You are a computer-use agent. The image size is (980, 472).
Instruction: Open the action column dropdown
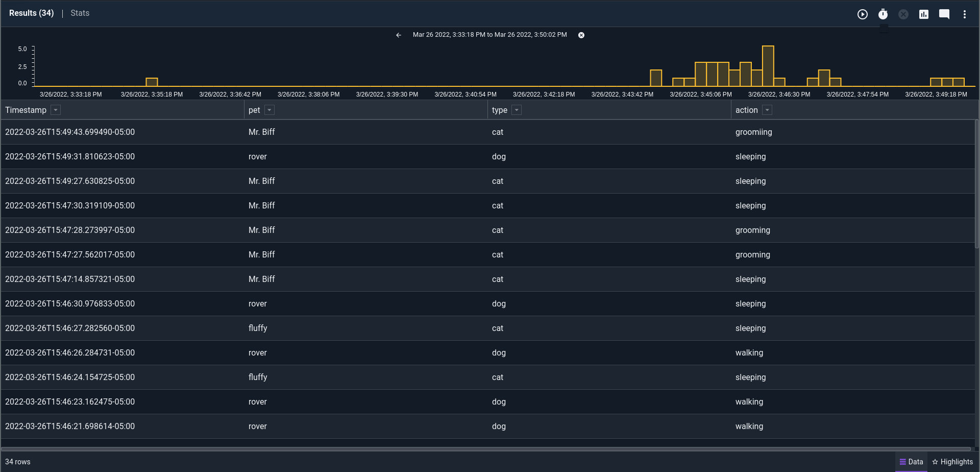click(x=767, y=110)
